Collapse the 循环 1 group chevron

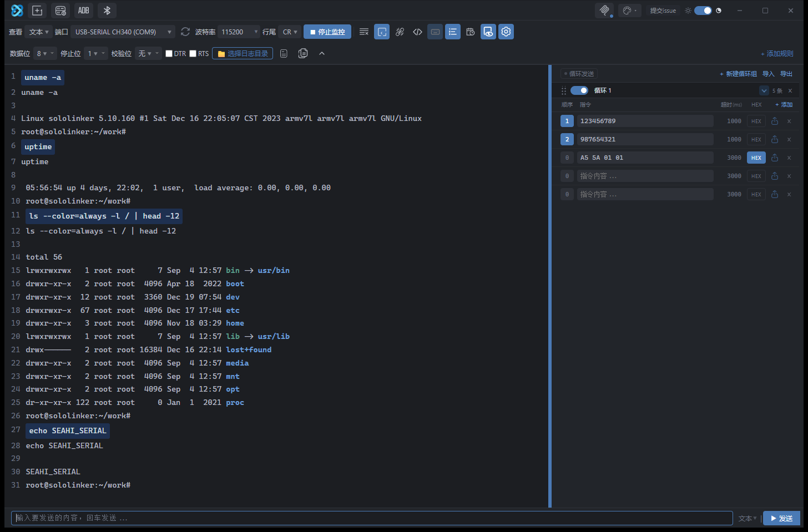(764, 90)
